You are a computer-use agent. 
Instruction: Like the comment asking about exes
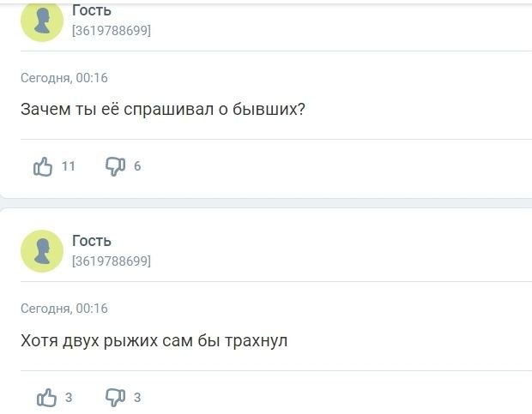43,166
